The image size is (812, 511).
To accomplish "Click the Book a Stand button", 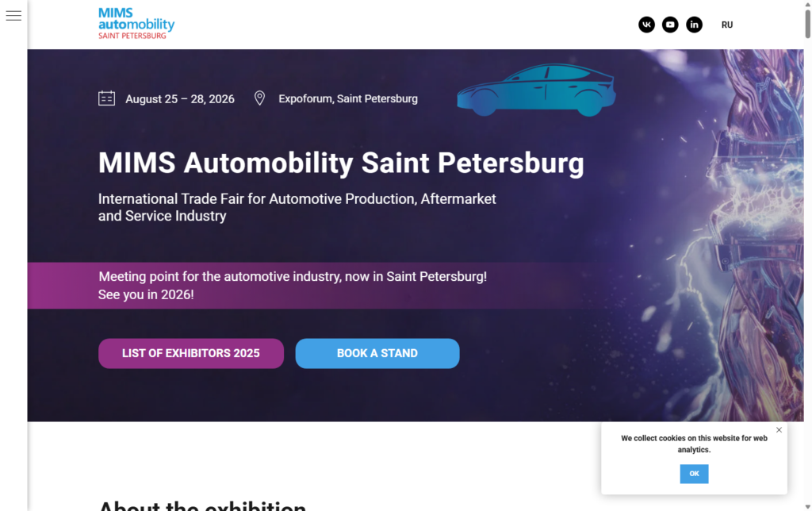I will tap(377, 353).
